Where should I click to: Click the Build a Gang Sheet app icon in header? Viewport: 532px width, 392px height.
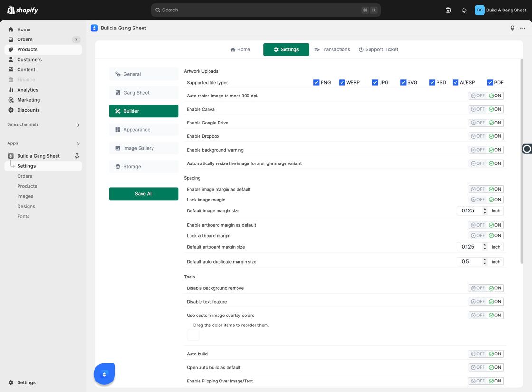pyautogui.click(x=95, y=28)
